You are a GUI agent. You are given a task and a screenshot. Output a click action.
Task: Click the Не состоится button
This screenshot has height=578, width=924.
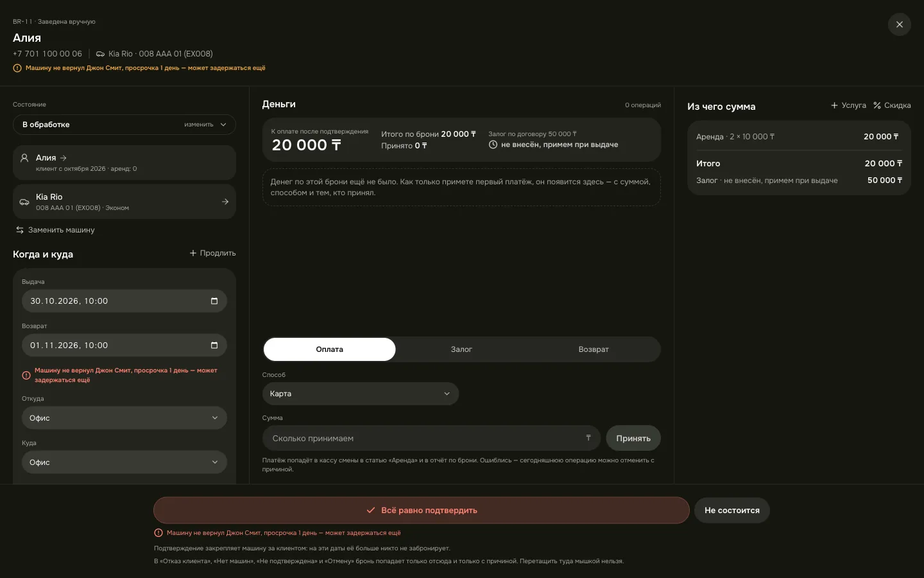coord(732,511)
